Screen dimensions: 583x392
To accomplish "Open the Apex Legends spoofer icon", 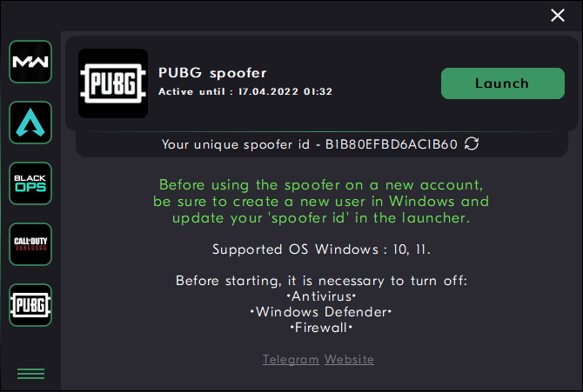I will coord(30,123).
